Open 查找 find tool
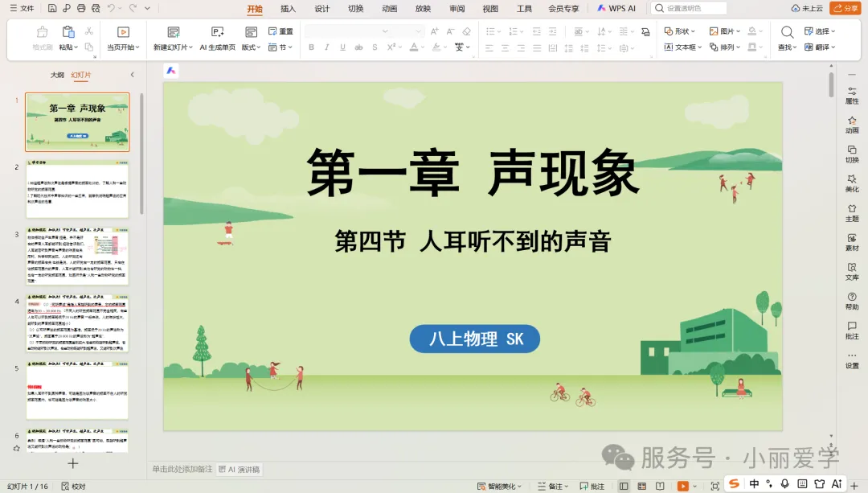 coord(787,39)
